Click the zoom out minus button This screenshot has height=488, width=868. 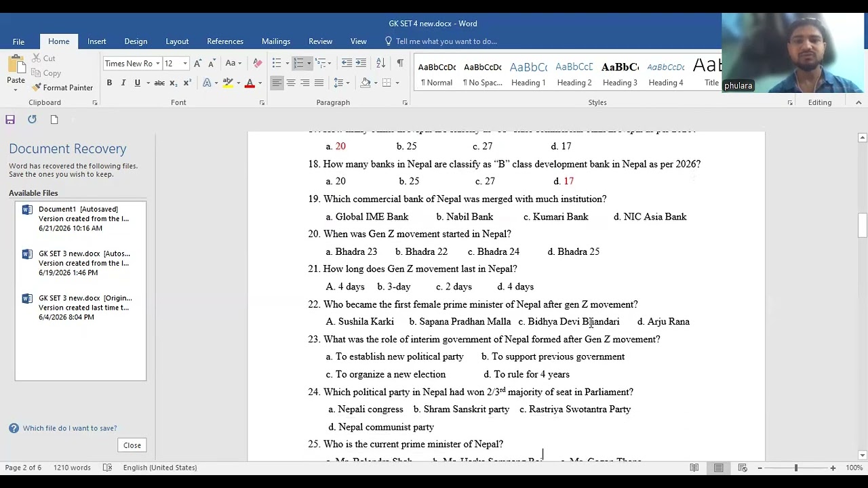(x=759, y=468)
